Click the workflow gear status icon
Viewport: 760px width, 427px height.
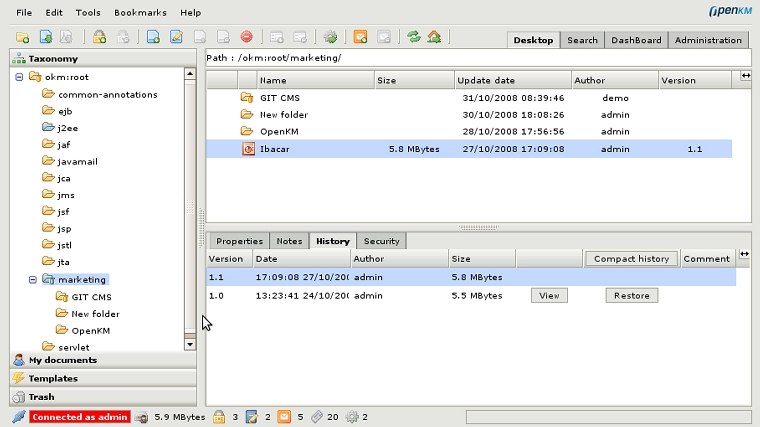tap(352, 417)
